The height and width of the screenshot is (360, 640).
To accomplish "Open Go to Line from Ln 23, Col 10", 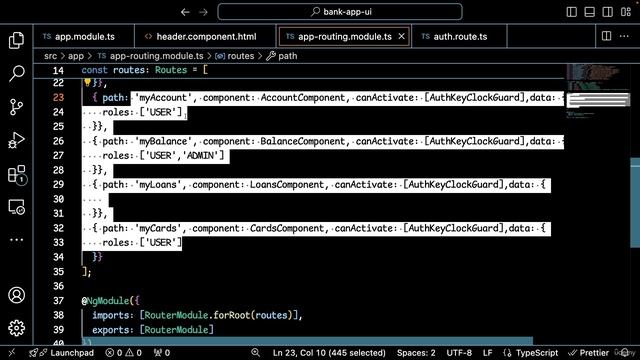I will pyautogui.click(x=329, y=353).
